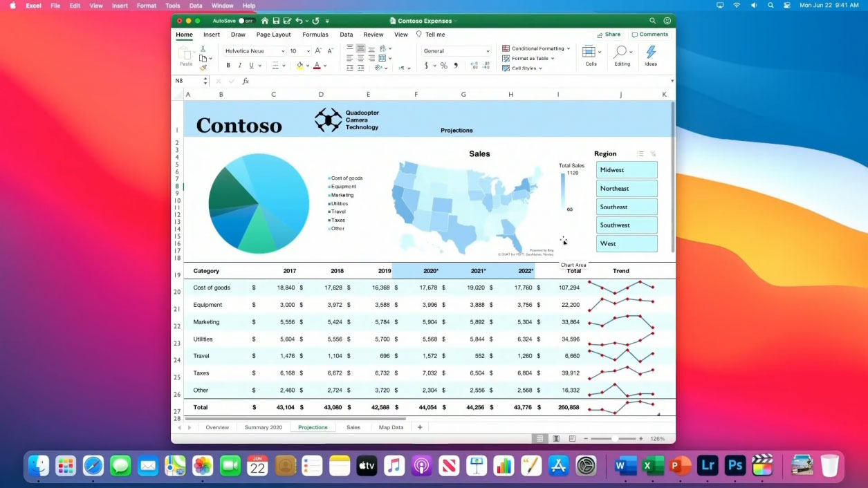Click the Name Box showing N8
This screenshot has height=488, width=868.
[187, 81]
